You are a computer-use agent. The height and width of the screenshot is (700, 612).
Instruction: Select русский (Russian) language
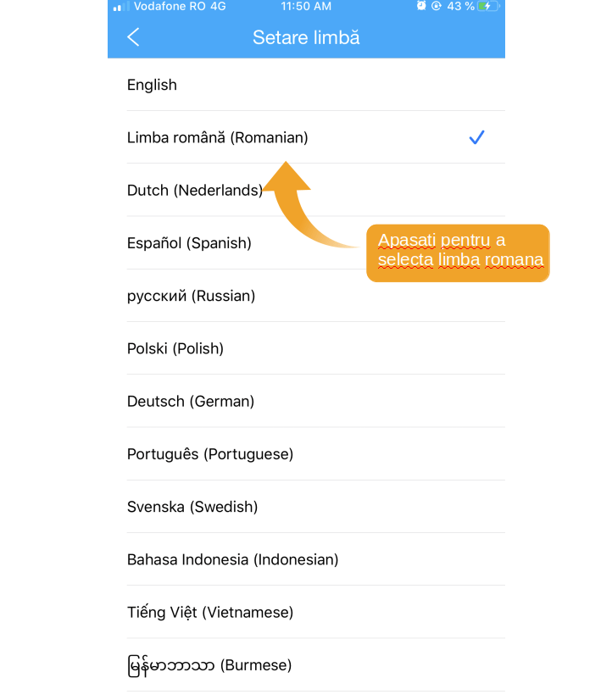pos(306,296)
